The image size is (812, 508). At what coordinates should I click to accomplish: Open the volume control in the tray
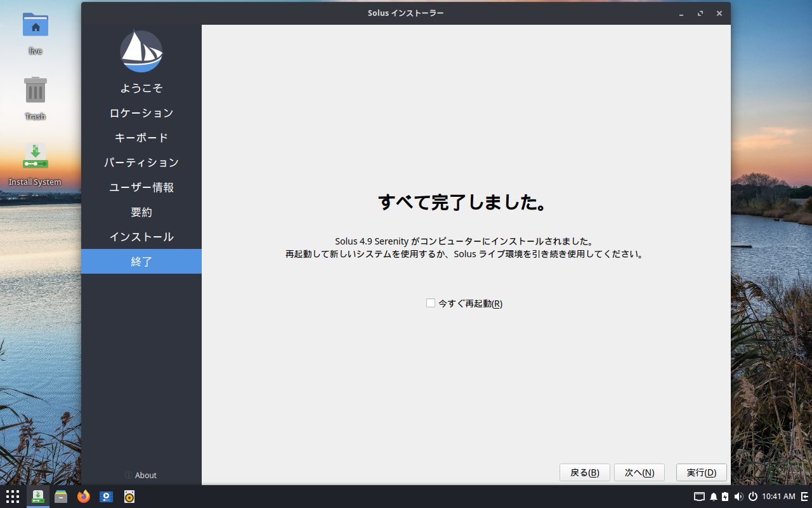click(738, 497)
